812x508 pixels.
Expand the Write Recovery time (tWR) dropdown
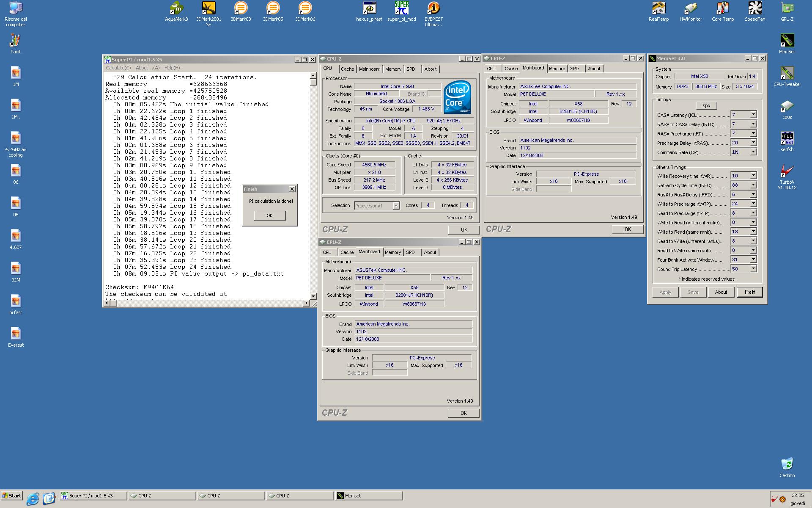753,176
